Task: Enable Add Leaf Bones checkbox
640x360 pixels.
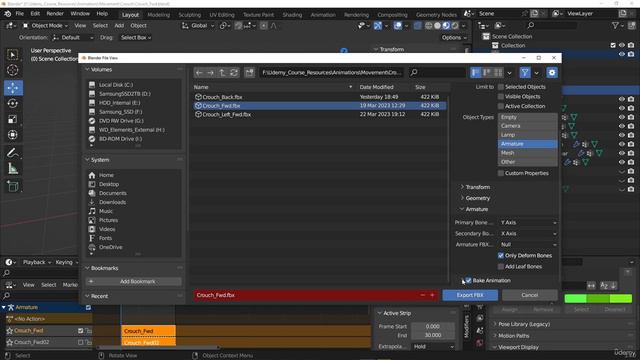Action: pos(501,267)
